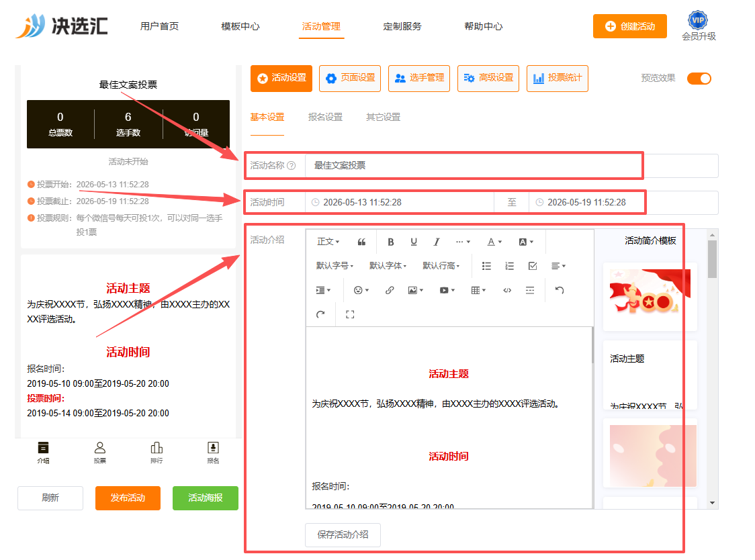
Task: Apply underline formatting
Action: pyautogui.click(x=414, y=242)
